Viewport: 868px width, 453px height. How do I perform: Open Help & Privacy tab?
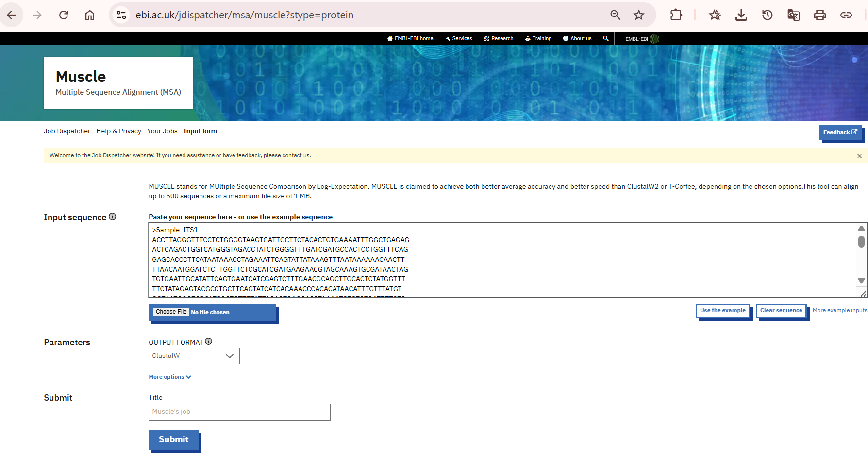coord(119,131)
